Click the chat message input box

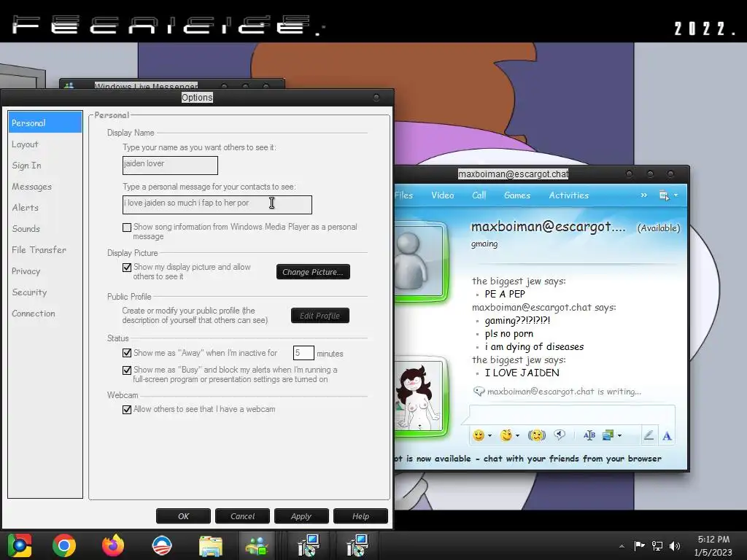click(x=572, y=413)
